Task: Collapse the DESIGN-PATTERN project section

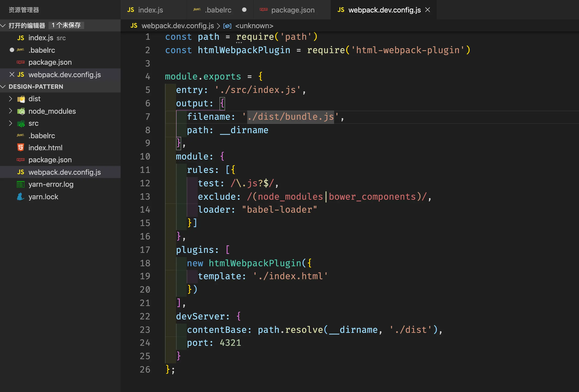Action: [3, 86]
